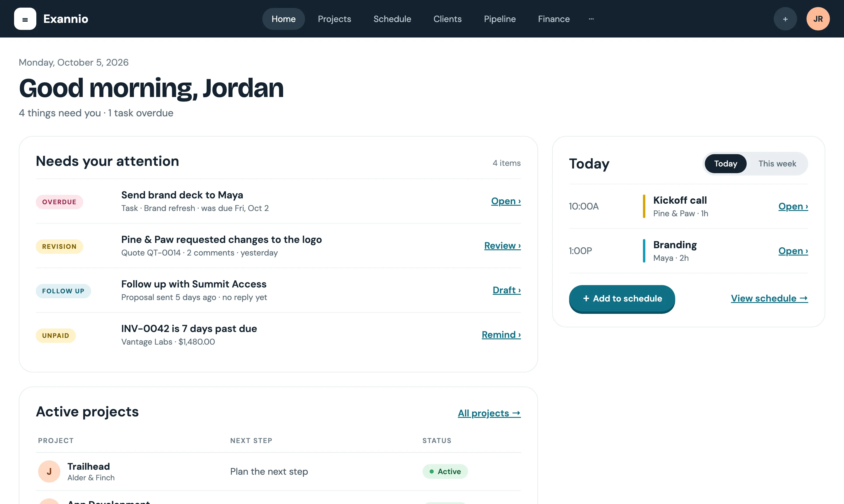Image resolution: width=844 pixels, height=504 pixels.
Task: Click 'Follow up with Summit Access' title
Action: coord(194,284)
